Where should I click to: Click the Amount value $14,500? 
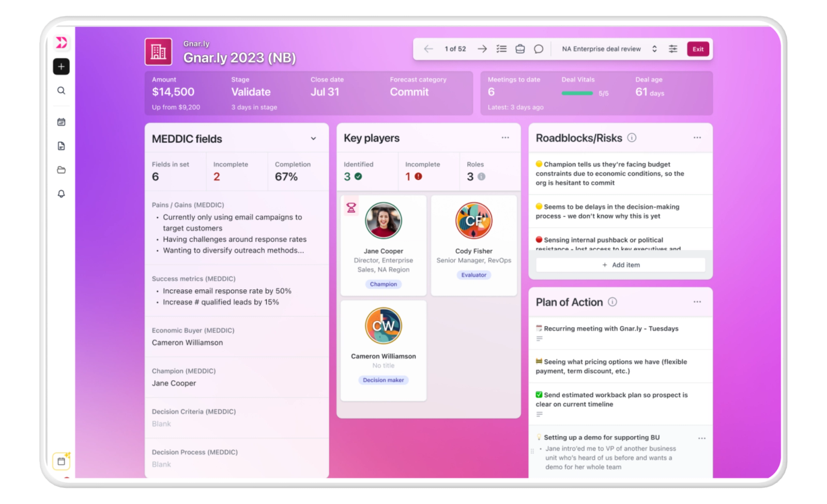point(173,92)
